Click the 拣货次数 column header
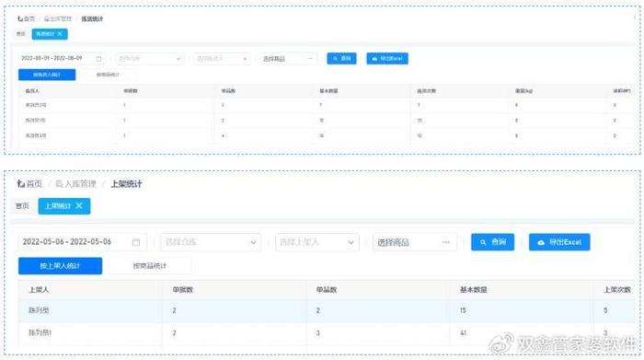The height and width of the screenshot is (360, 644). [426, 91]
